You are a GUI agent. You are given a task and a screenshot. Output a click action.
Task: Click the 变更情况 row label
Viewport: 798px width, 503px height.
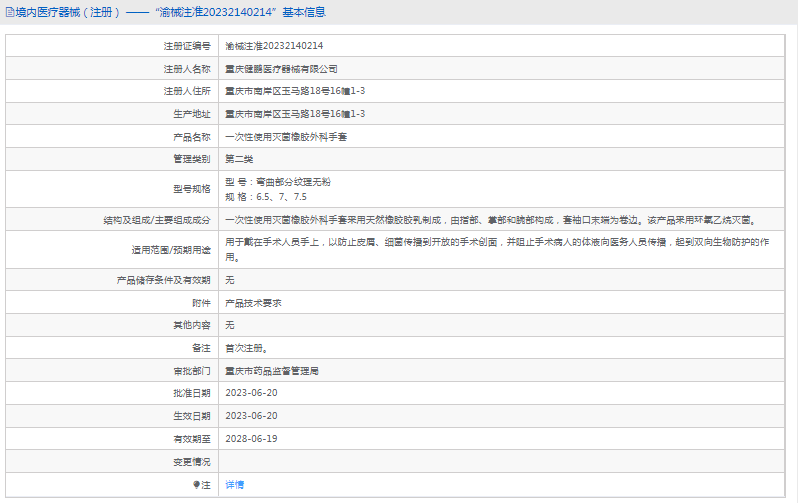coord(191,462)
